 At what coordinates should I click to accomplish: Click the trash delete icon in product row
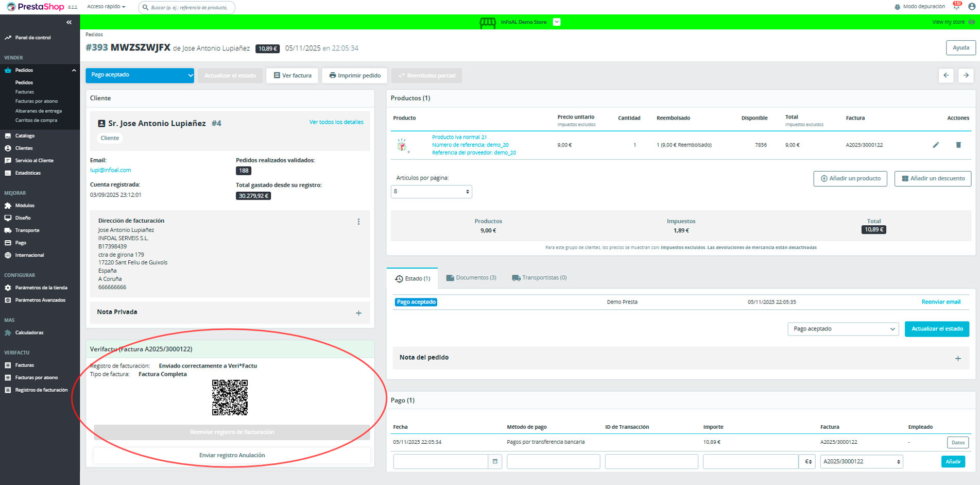tap(958, 145)
